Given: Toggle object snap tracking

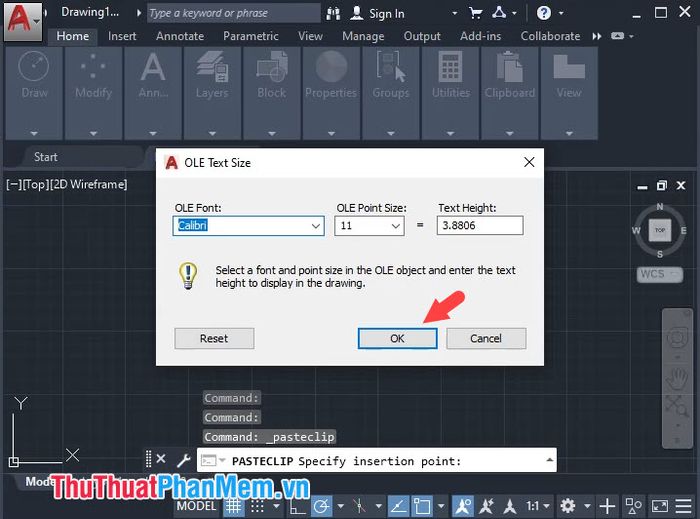Looking at the screenshot, I should click(x=398, y=506).
